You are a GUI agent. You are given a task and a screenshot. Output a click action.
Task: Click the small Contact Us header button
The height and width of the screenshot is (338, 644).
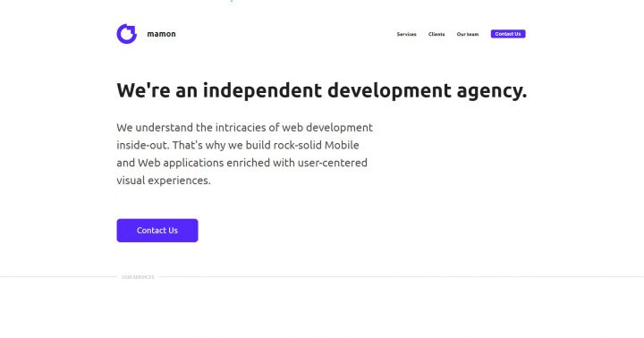click(508, 34)
